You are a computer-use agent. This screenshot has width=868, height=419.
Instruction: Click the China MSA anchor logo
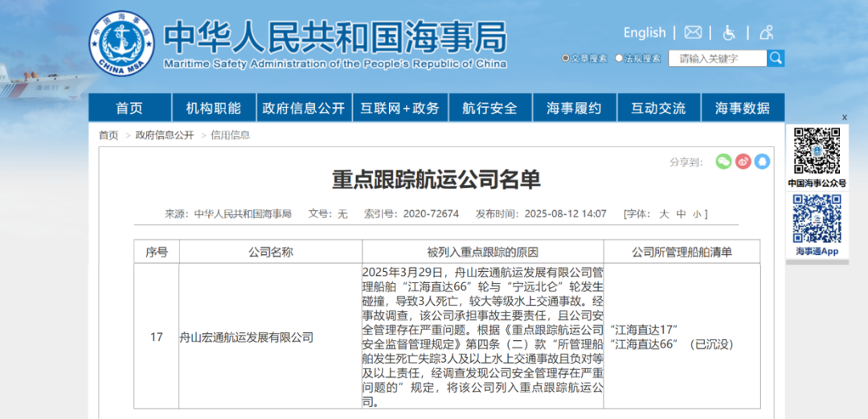(123, 41)
